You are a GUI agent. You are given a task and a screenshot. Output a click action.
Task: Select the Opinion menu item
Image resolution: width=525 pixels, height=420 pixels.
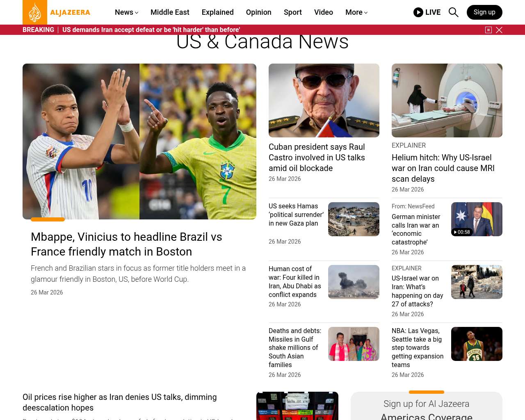coord(258,12)
